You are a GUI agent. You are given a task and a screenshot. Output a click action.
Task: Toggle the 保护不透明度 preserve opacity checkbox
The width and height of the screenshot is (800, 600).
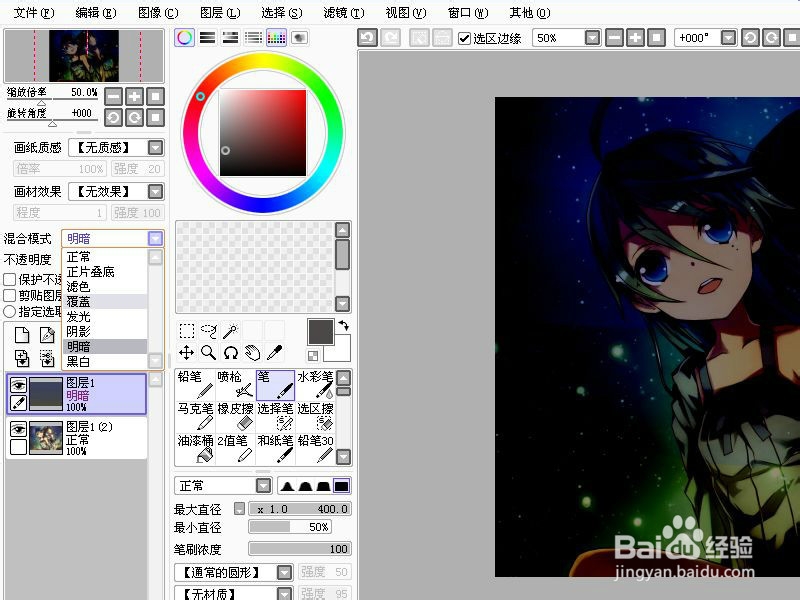[10, 280]
